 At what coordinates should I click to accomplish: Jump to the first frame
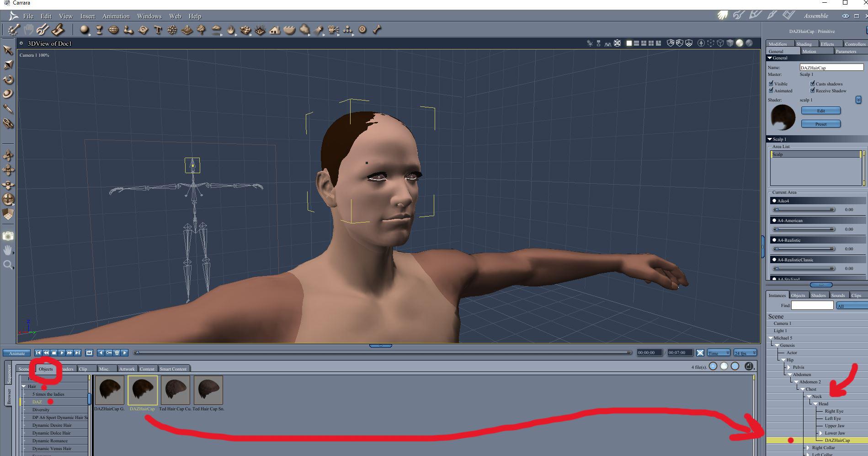pos(38,353)
